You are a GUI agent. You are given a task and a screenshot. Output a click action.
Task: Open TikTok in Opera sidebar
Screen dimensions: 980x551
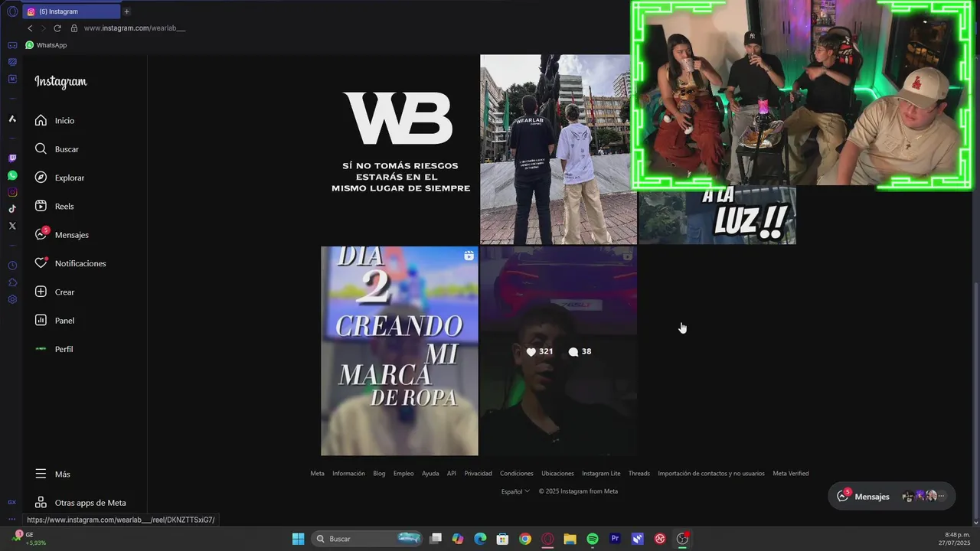(12, 209)
